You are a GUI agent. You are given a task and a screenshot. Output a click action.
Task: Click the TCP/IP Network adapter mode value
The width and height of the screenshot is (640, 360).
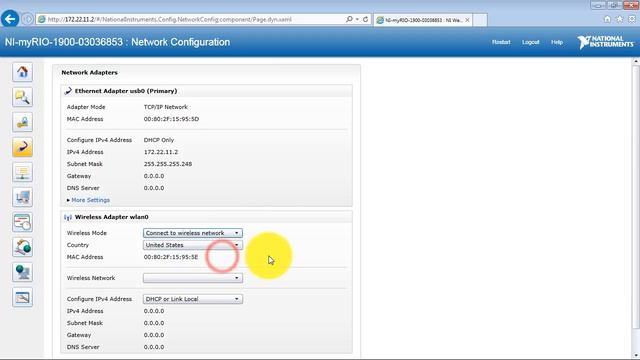pos(166,107)
